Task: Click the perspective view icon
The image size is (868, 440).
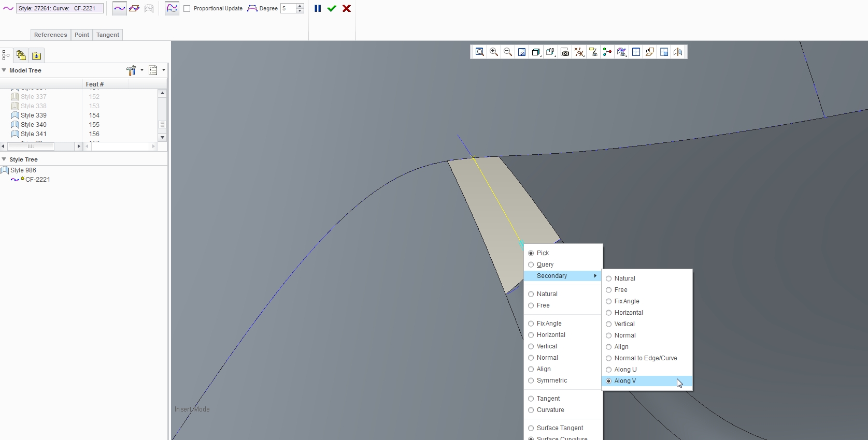Action: pyautogui.click(x=678, y=52)
